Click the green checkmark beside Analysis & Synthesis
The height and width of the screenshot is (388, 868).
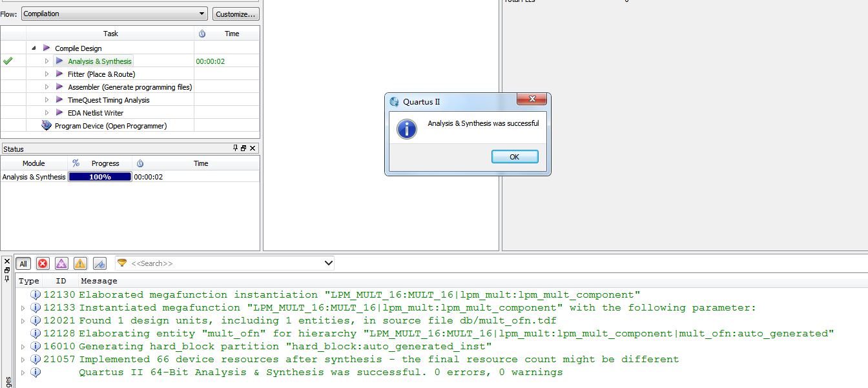click(8, 61)
